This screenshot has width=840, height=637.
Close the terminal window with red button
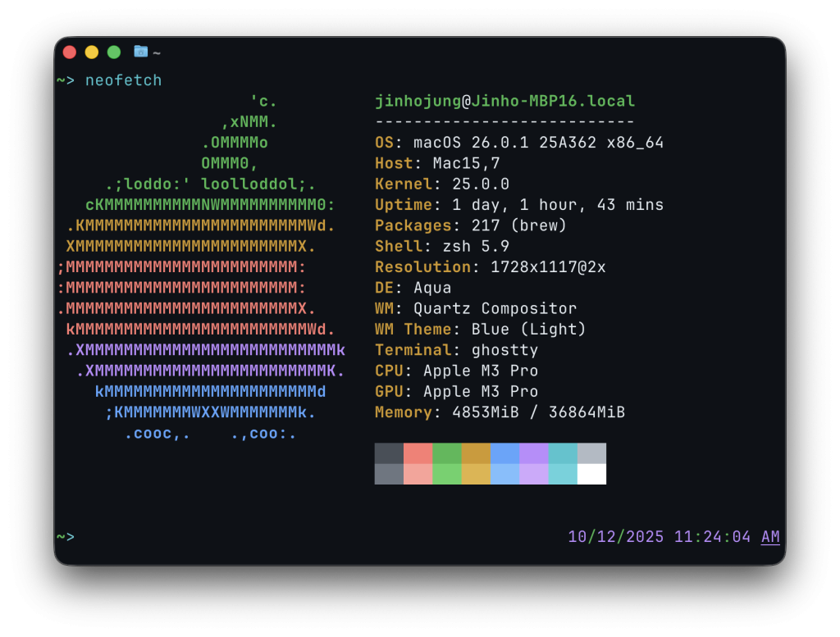coord(70,52)
